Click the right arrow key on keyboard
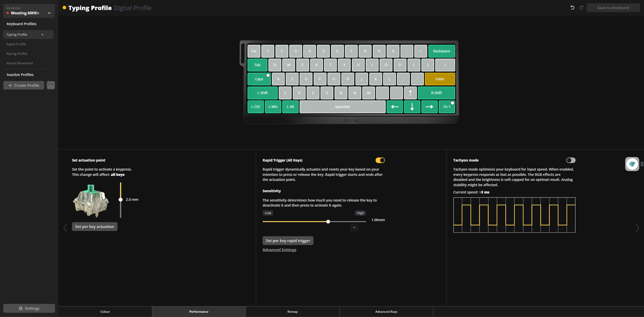Screen dimensions: 644x317 [x=429, y=107]
